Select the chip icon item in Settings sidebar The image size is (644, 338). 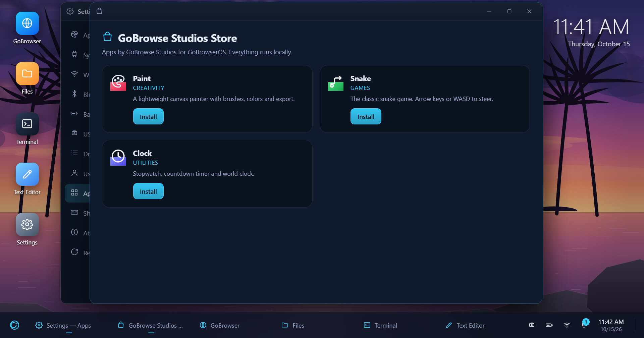click(77, 55)
